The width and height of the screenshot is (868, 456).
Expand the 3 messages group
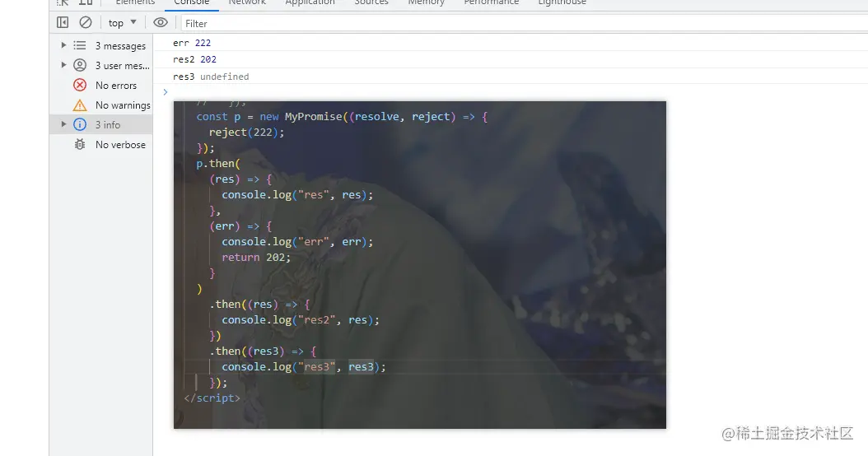tap(63, 45)
